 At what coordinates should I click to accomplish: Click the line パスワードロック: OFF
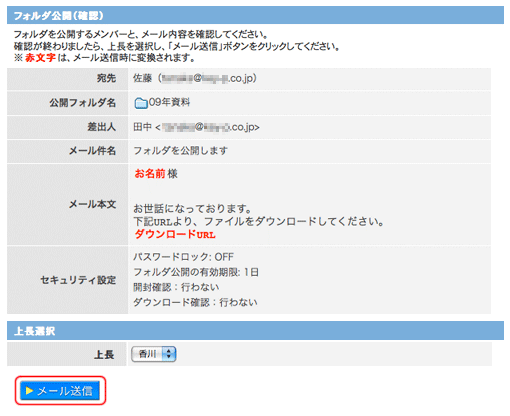coord(183,257)
